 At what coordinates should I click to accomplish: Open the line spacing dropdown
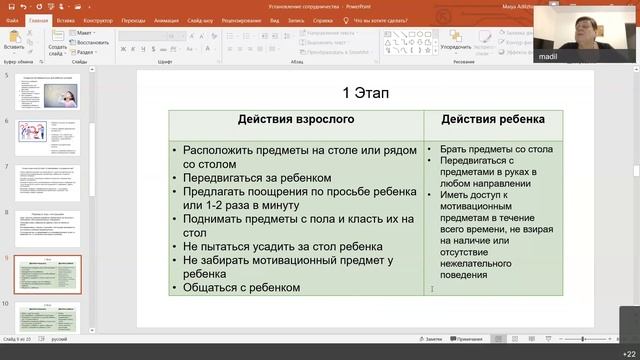coord(287,36)
